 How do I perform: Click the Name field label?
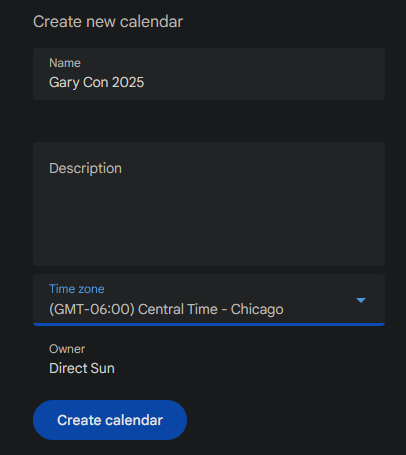[x=65, y=63]
